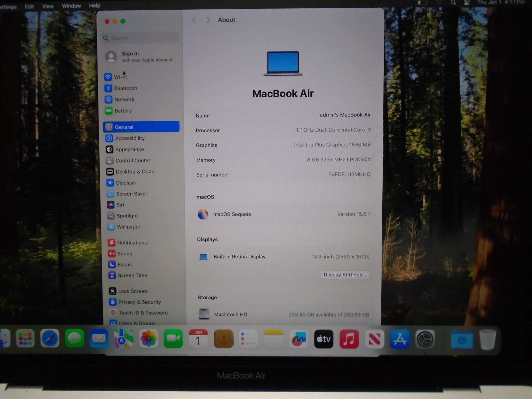Open Battery settings
Screen dimensions: 532x399
click(x=118, y=111)
